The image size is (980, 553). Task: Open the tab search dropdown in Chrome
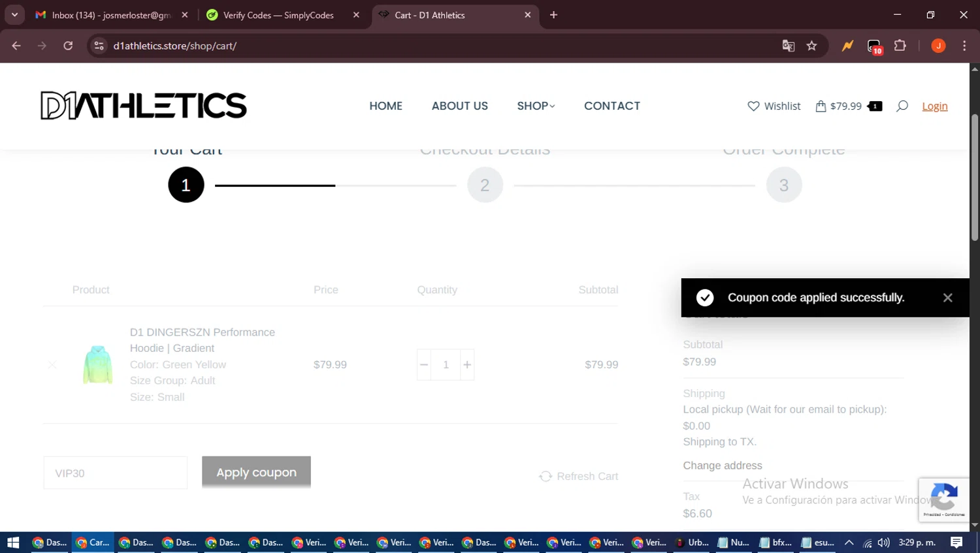(x=14, y=14)
